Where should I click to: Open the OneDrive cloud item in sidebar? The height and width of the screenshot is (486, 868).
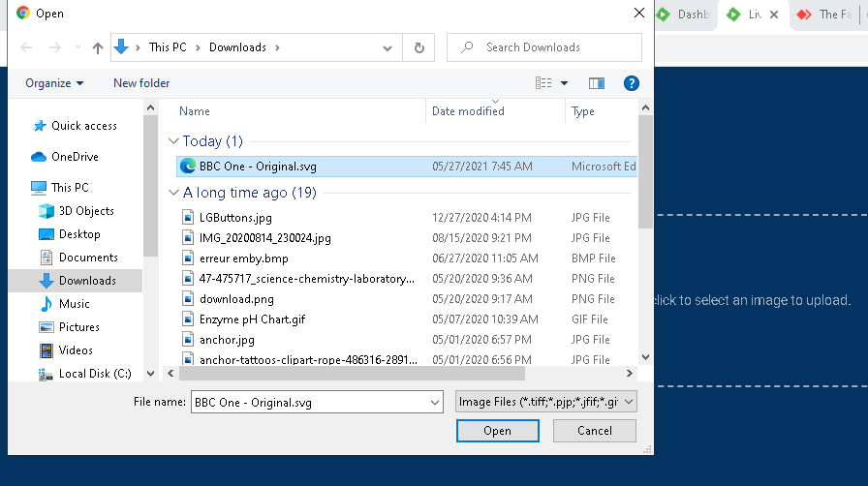[74, 157]
